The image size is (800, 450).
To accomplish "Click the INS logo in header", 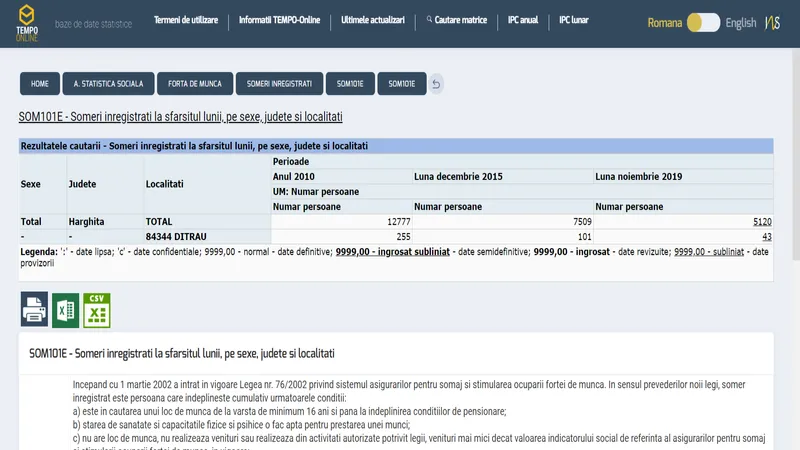I will (x=773, y=23).
